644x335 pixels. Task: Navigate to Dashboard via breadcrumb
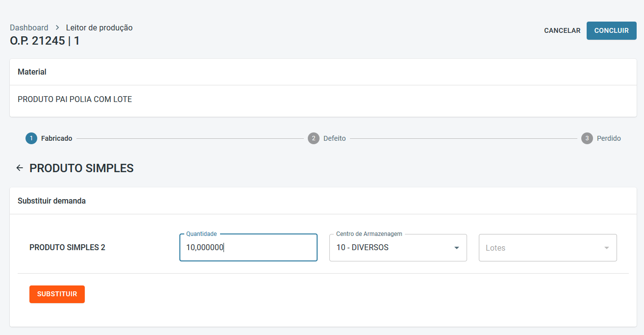click(x=29, y=28)
